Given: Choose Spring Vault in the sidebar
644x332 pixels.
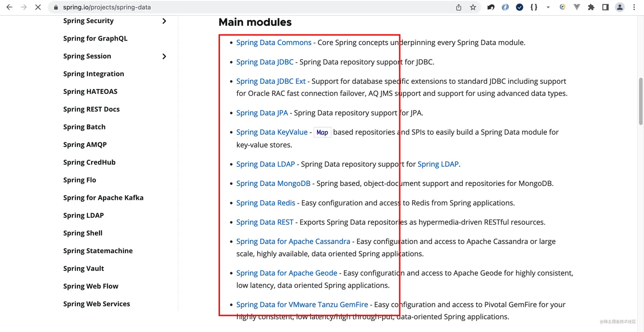Looking at the screenshot, I should click(83, 268).
